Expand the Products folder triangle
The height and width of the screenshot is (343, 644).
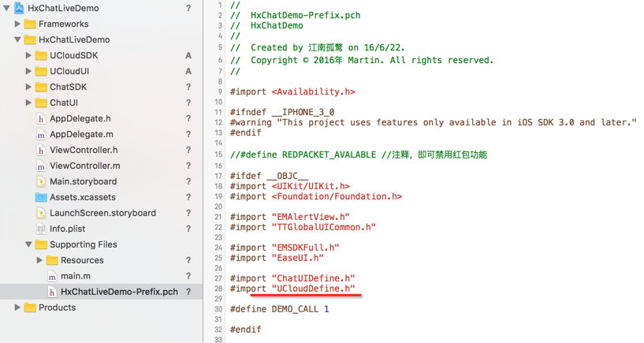17,308
